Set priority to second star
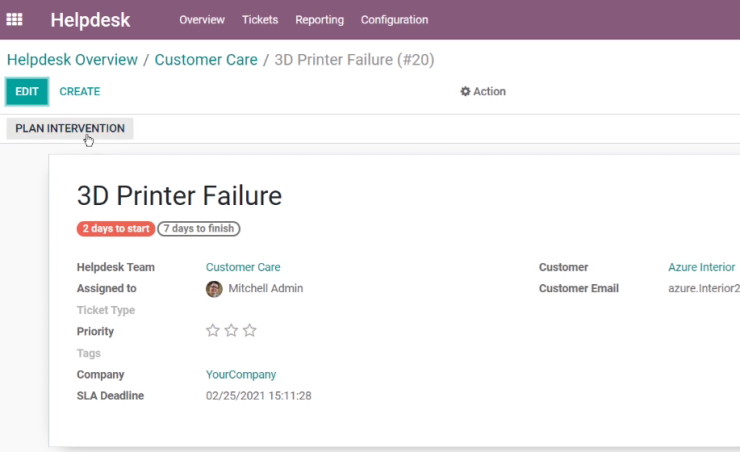740x452 pixels. click(231, 330)
